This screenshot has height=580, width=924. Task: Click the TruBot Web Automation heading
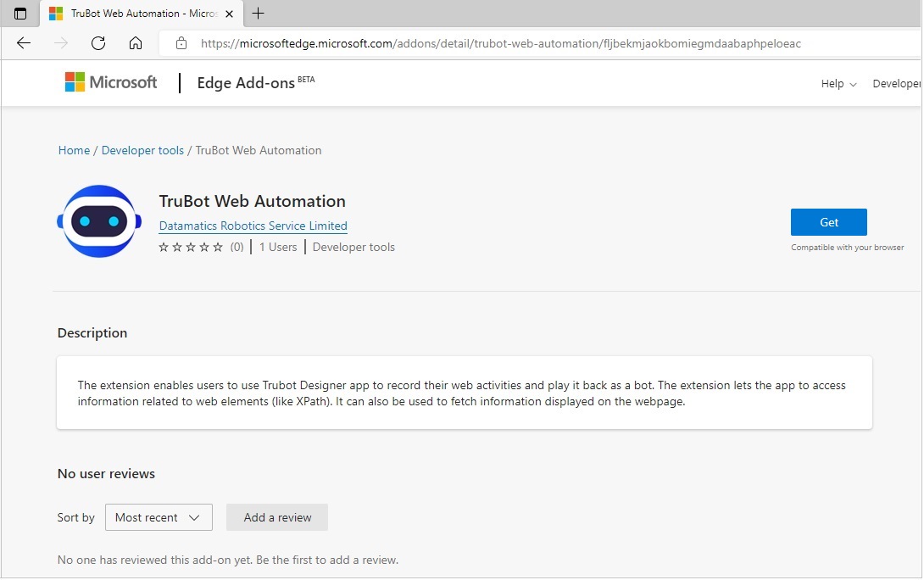point(253,201)
